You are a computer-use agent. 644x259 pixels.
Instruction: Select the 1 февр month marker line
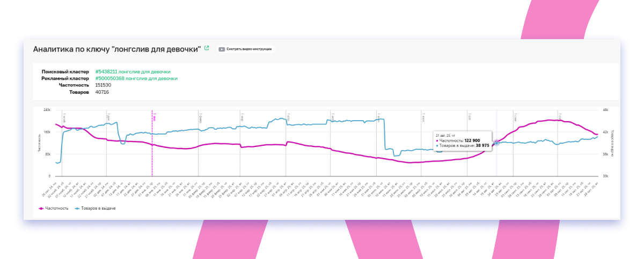199,145
